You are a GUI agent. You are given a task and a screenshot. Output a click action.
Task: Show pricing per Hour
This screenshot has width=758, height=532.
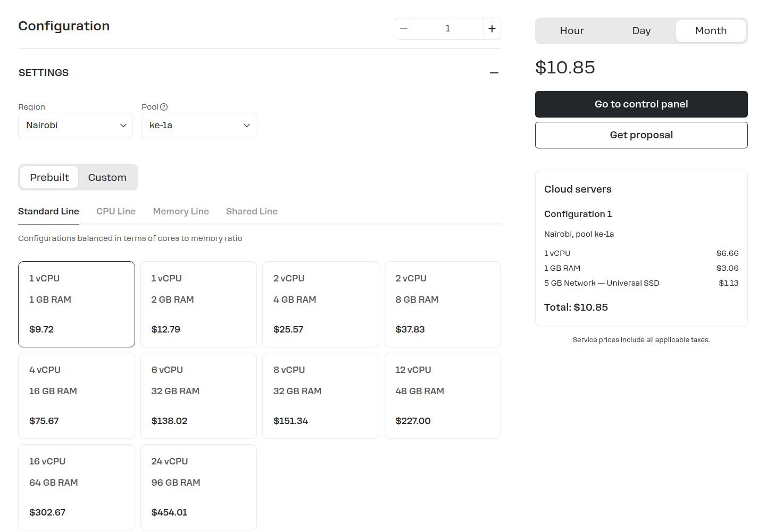tap(572, 31)
